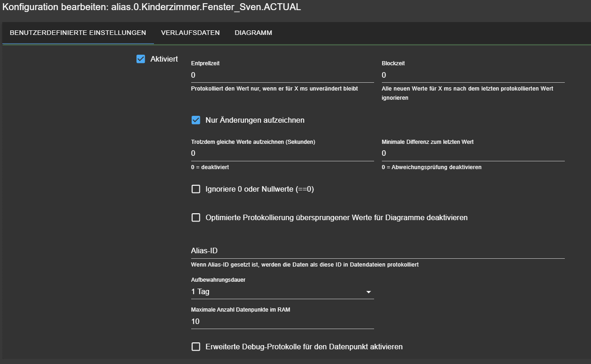This screenshot has width=591, height=364.
Task: Click the Aktiviert label text
Action: [x=164, y=59]
